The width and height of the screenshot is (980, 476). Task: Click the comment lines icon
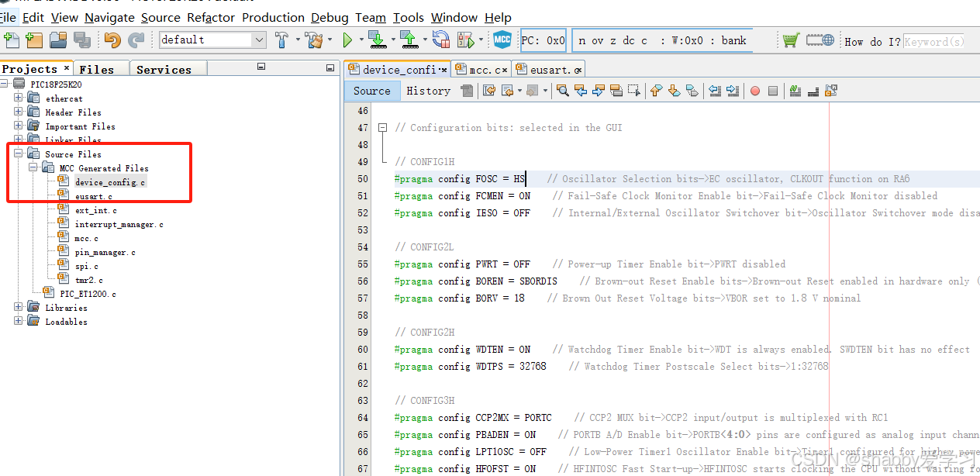(795, 91)
